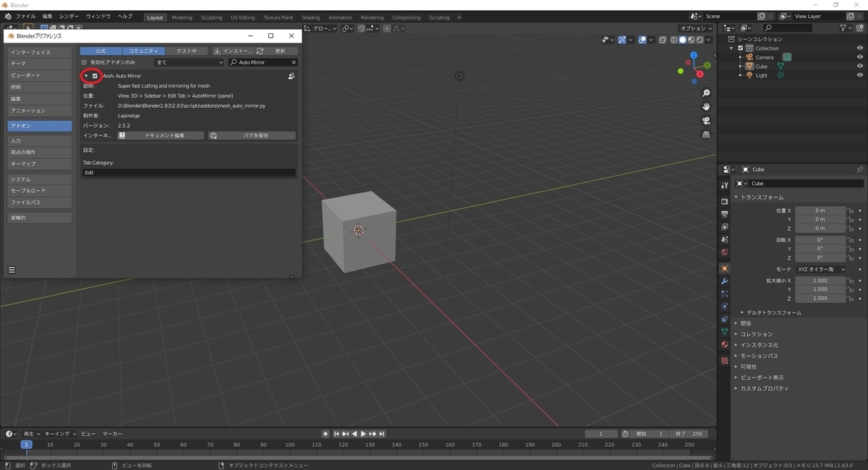Open the ファイル menu
Screen dimensions: 868x470
click(x=25, y=17)
